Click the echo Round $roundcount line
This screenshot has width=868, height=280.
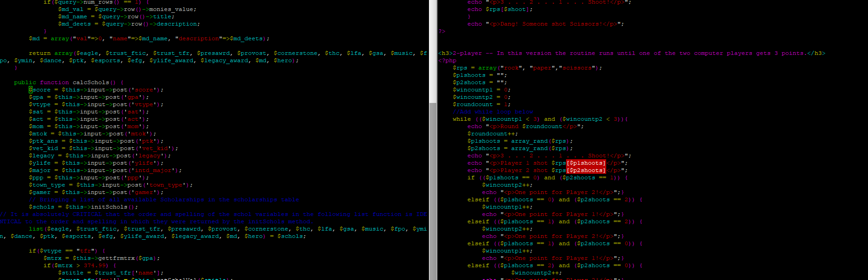pos(525,126)
